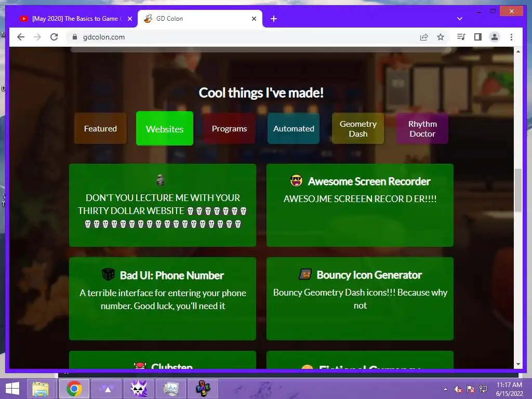532x399 pixels.
Task: Open a new tab with plus button
Action: click(273, 19)
